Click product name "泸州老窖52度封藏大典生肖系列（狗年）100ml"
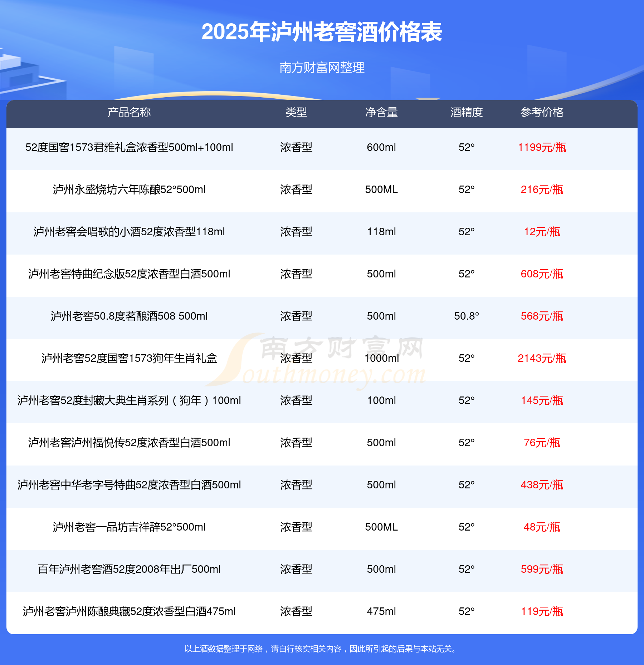This screenshot has width=644, height=665. tap(129, 400)
